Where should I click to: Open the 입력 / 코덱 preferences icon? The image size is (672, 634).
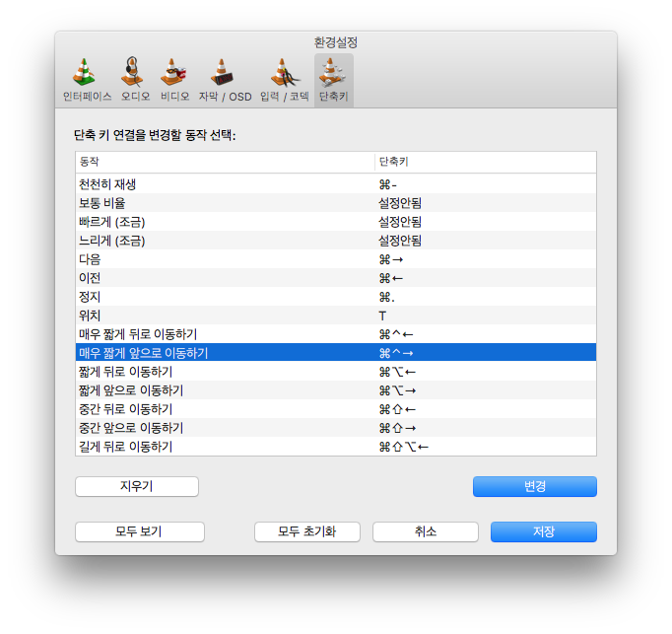[x=284, y=80]
